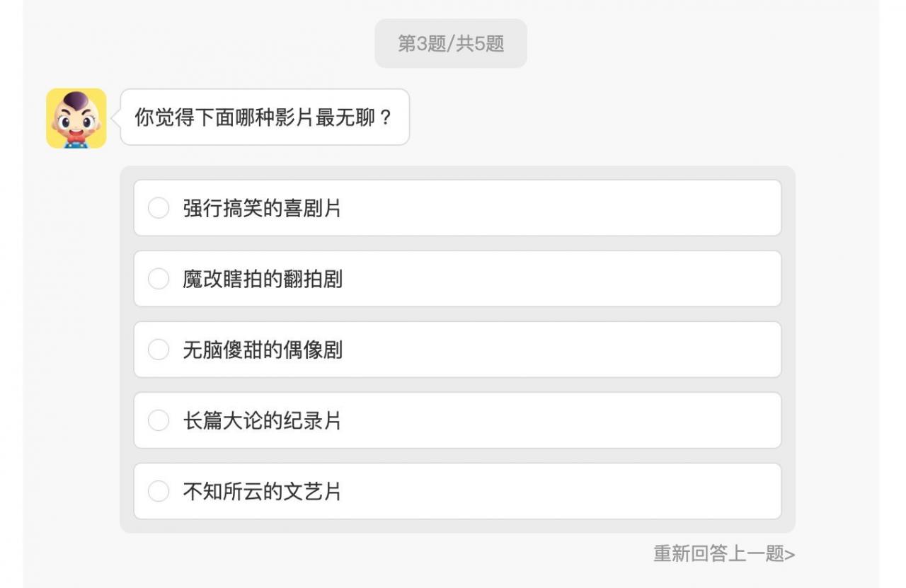The image size is (906, 588).
Task: Choose the remake drama answer card
Action: [x=457, y=279]
